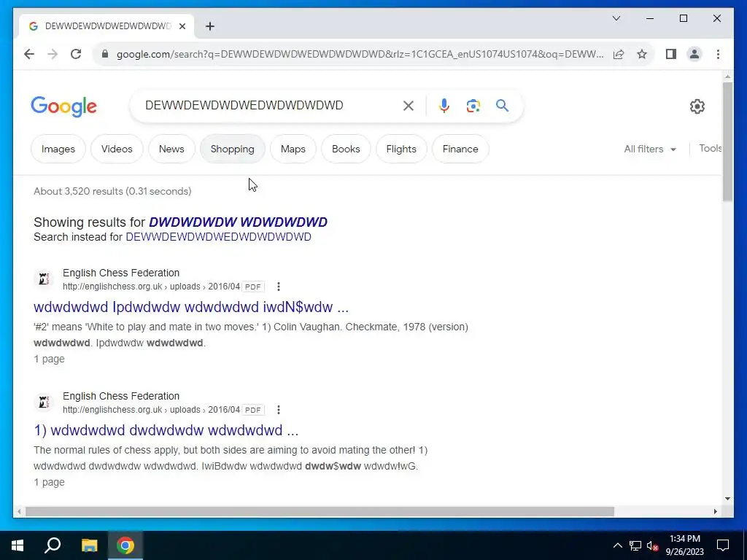Search by image with Google Lens
747x560 pixels.
pos(473,106)
